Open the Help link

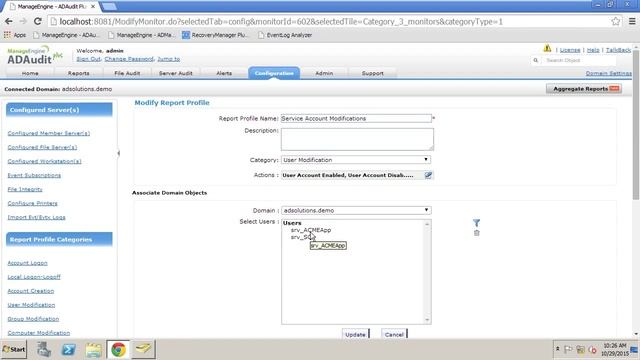[x=593, y=50]
